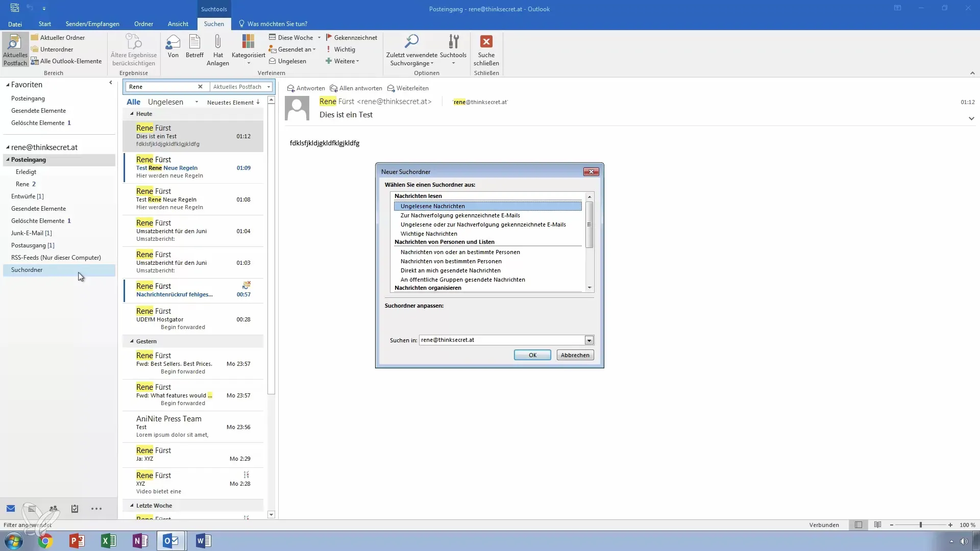Open Zuletzt verwendete Suchvorgänge list
Image resolution: width=980 pixels, height=551 pixels.
(411, 50)
